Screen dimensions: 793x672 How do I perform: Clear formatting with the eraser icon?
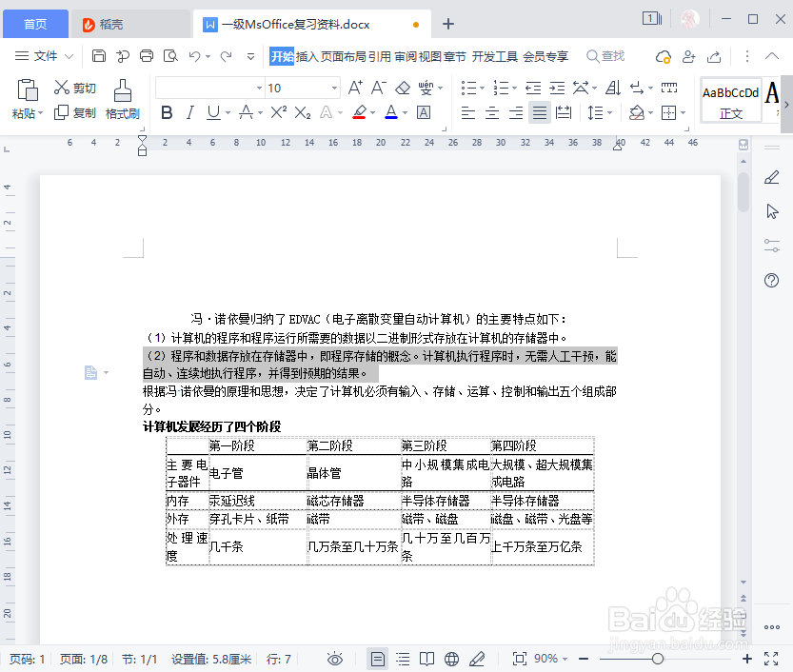tap(403, 88)
